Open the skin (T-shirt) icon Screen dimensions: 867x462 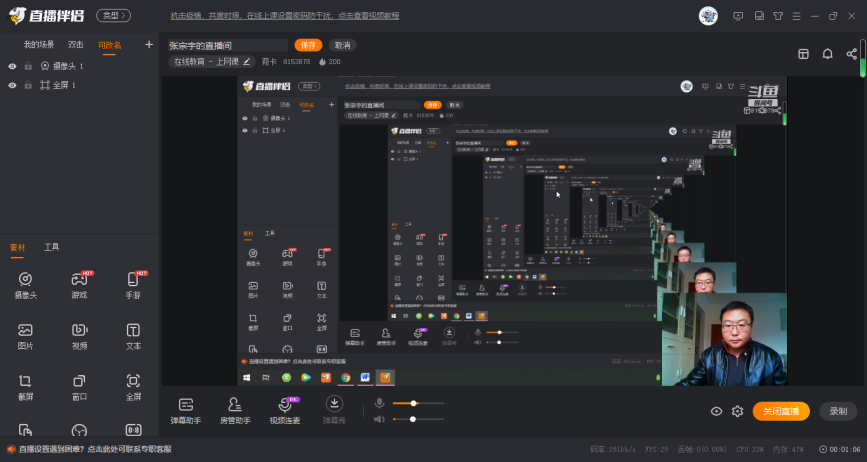point(778,16)
